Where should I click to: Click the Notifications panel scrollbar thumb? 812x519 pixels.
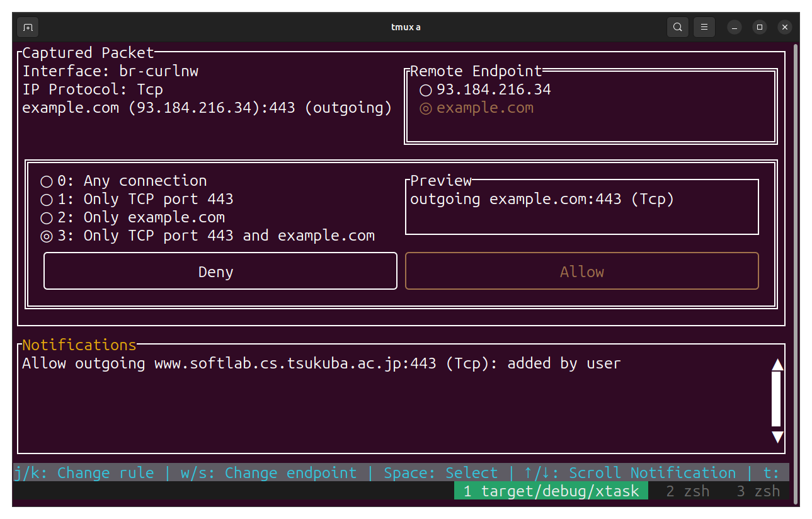point(776,399)
